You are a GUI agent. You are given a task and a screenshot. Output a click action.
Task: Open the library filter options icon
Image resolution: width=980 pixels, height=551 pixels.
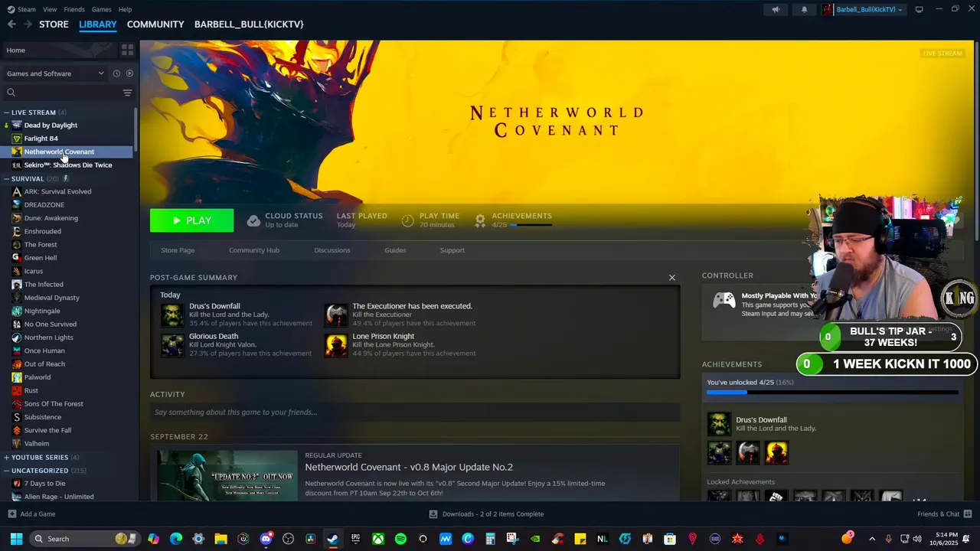pos(127,93)
